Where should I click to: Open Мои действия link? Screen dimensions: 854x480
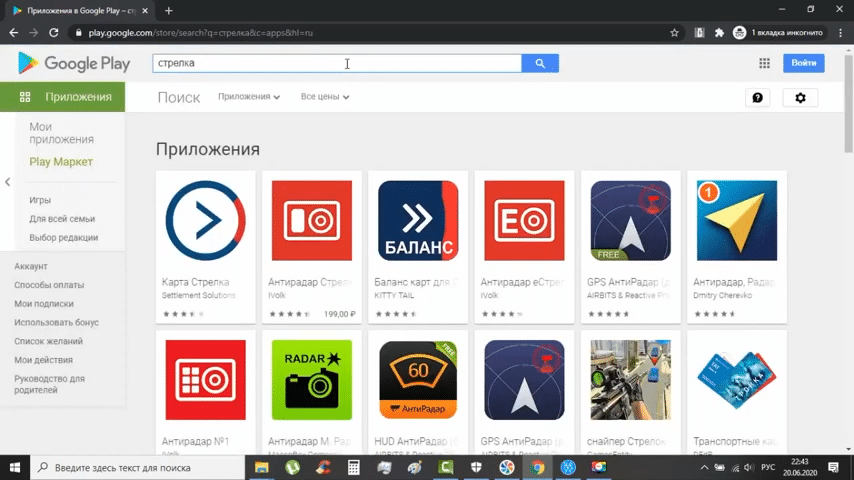point(43,360)
